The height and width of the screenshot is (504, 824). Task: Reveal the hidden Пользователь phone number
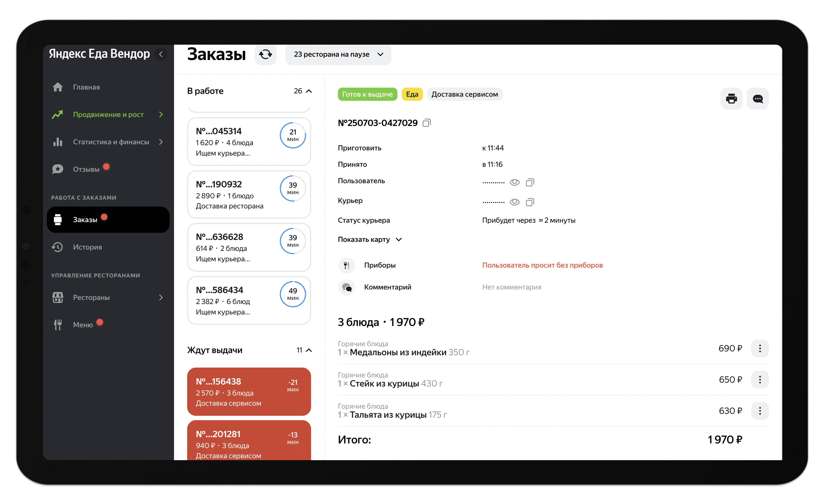(x=514, y=183)
